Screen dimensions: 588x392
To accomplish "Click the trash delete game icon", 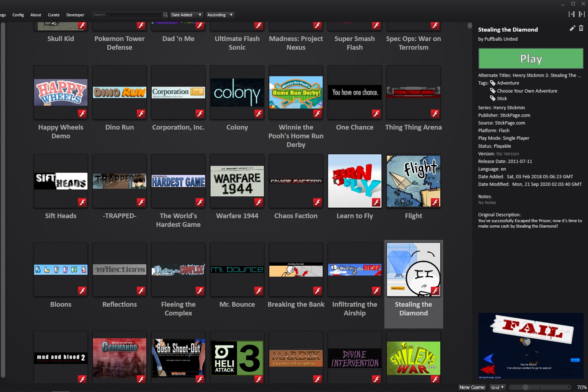I will pyautogui.click(x=581, y=28).
